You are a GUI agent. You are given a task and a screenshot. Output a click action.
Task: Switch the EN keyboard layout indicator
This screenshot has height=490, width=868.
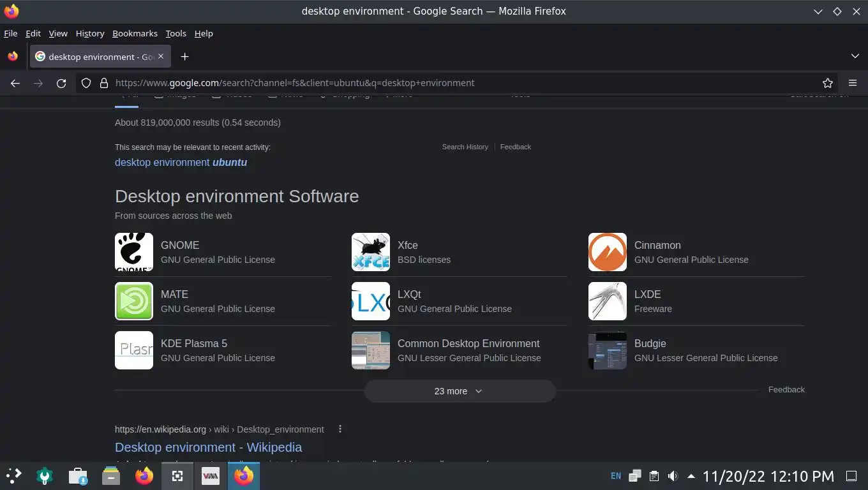[616, 476]
